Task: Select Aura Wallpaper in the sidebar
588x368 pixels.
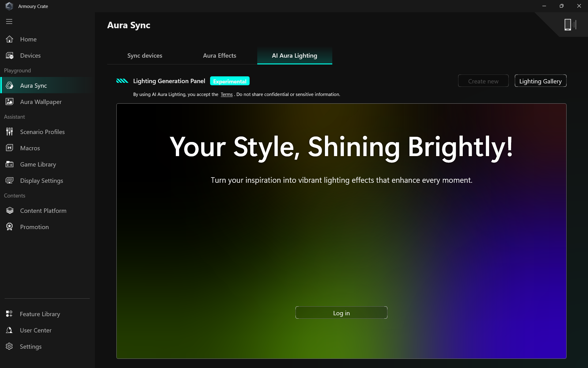Action: pyautogui.click(x=41, y=102)
